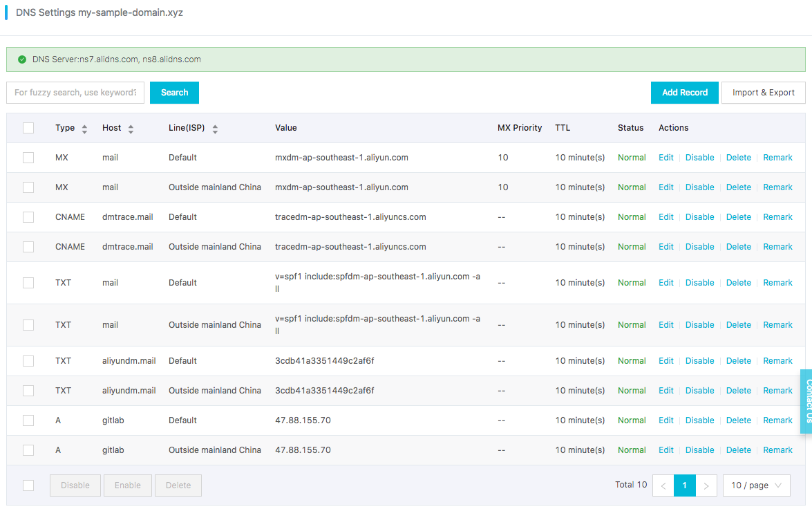Go to previous page arrow
Viewport: 812px width, 509px height.
pyautogui.click(x=663, y=485)
